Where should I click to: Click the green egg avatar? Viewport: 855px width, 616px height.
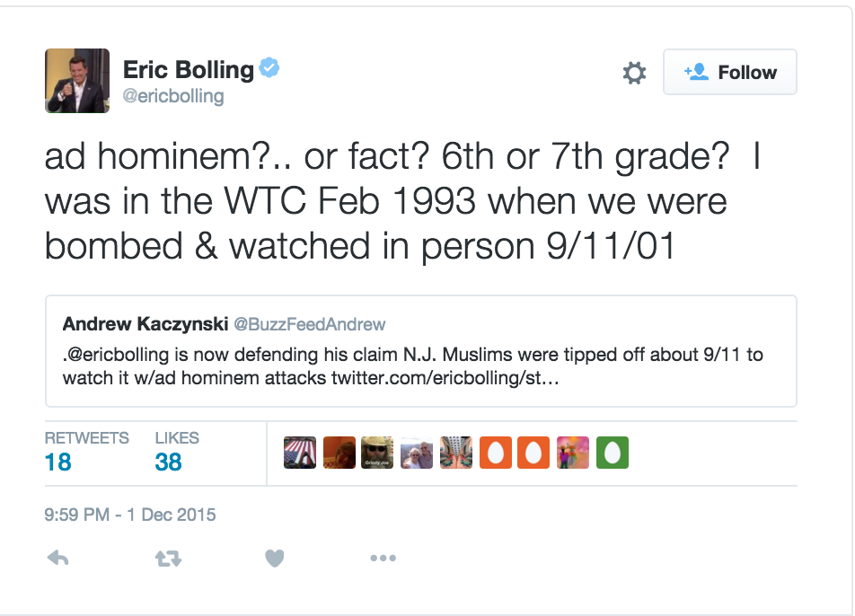(x=613, y=453)
